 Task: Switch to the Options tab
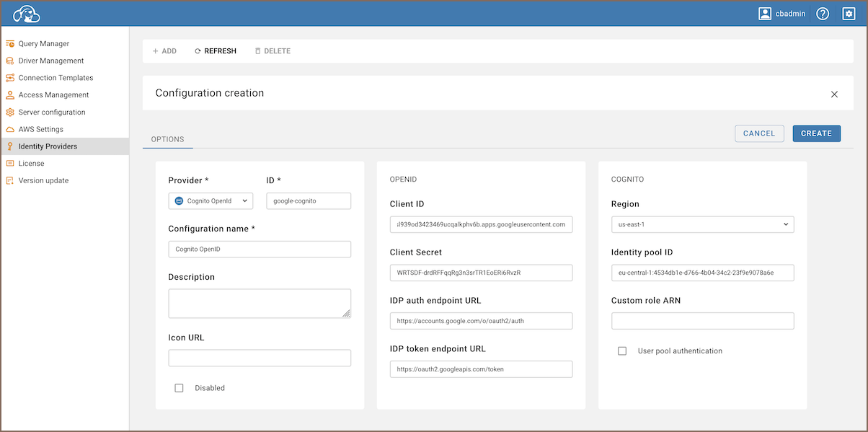(x=167, y=139)
